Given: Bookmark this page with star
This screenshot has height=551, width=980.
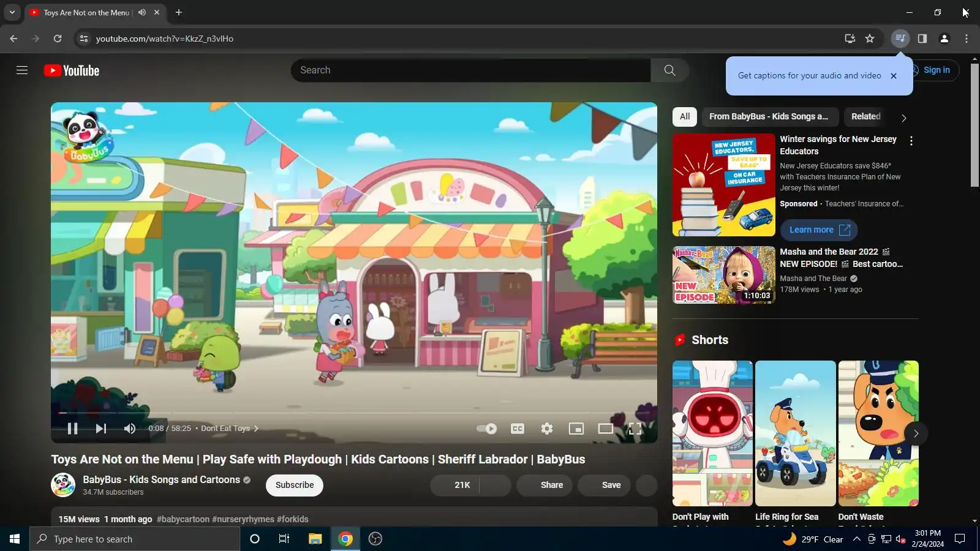Looking at the screenshot, I should (870, 39).
